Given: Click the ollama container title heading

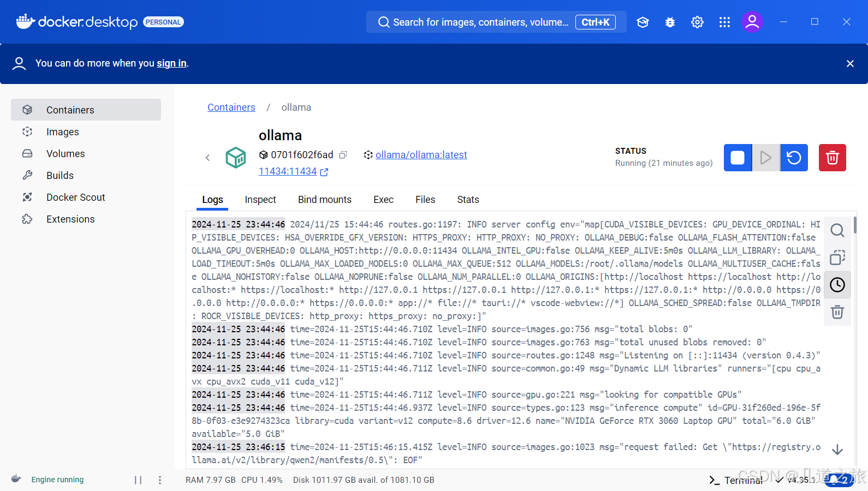Looking at the screenshot, I should 280,135.
